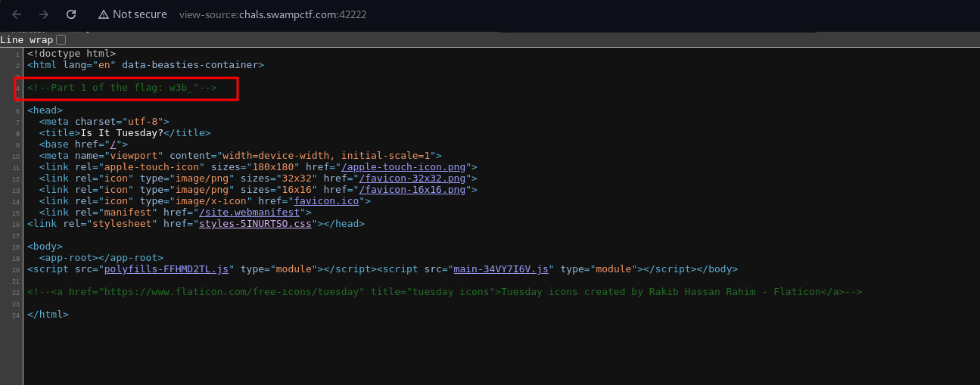Open the styles-5INURTSO.css stylesheet link
980x385 pixels.
point(257,224)
